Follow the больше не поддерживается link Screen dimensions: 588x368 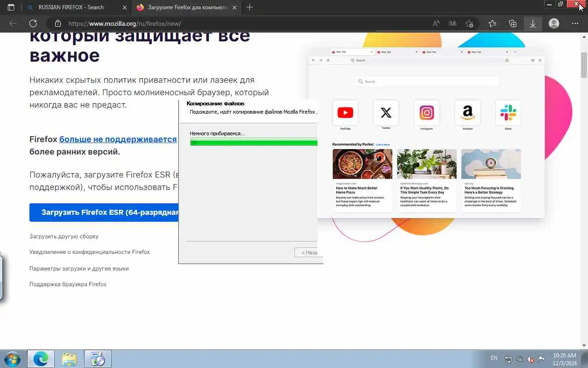(118, 139)
